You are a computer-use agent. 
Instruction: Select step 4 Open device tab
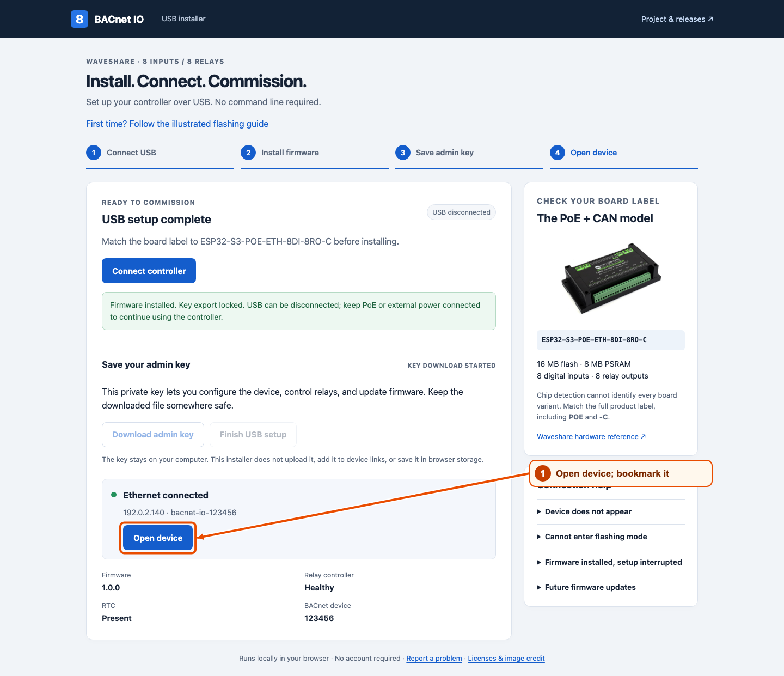[x=624, y=153]
